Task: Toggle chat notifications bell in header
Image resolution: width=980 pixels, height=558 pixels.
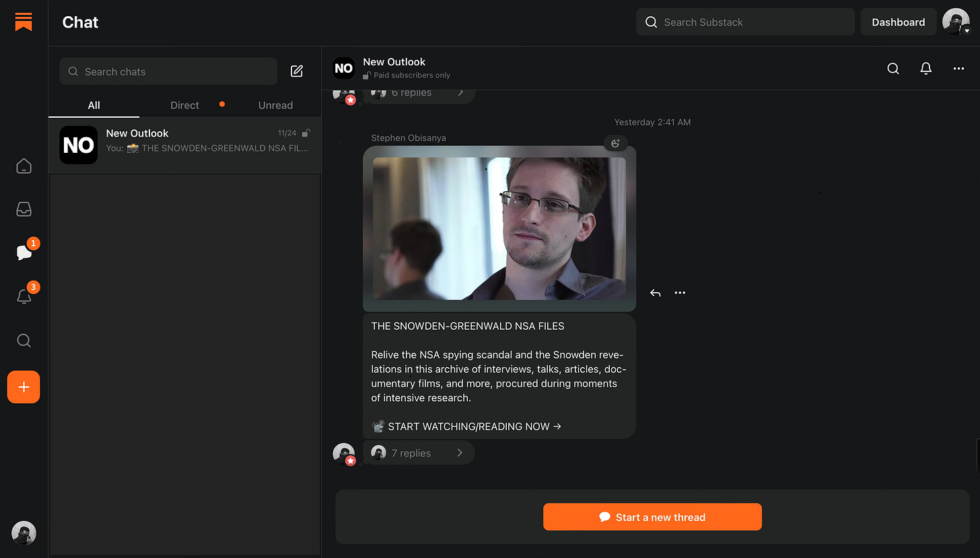Action: coord(926,68)
